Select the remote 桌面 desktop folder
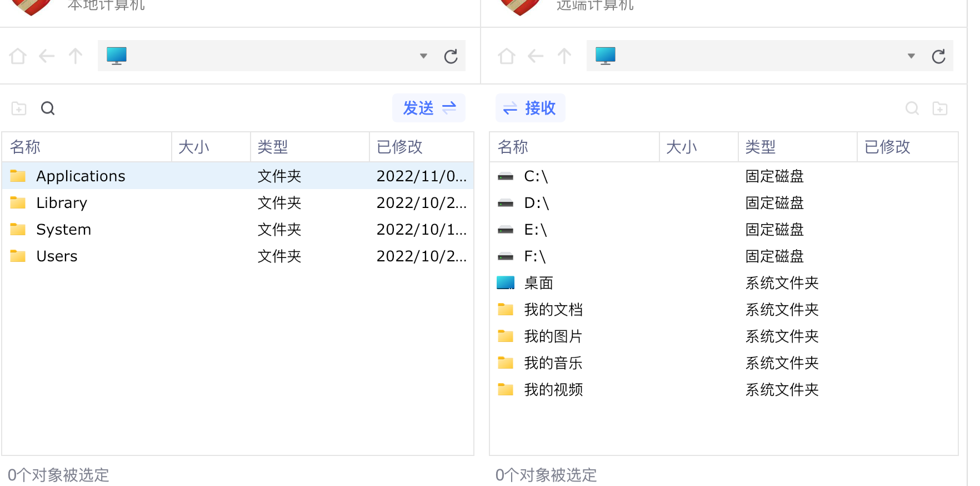This screenshot has width=980, height=486. click(x=724, y=282)
